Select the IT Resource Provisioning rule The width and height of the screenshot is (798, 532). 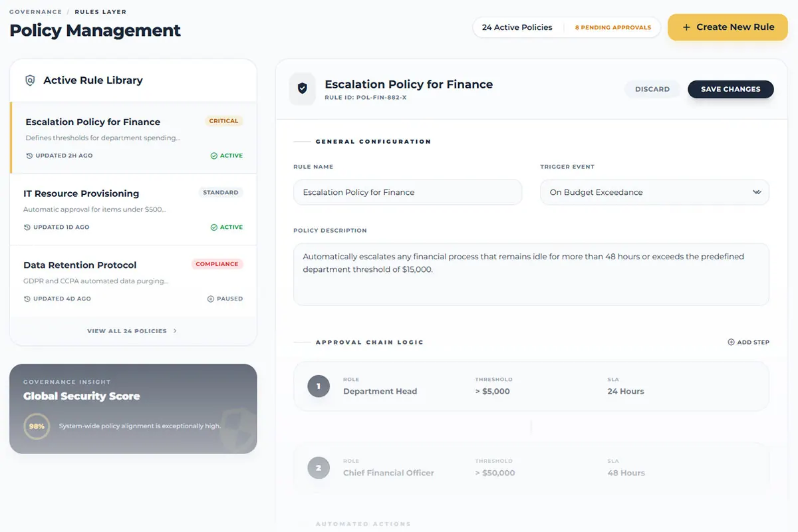click(x=133, y=209)
